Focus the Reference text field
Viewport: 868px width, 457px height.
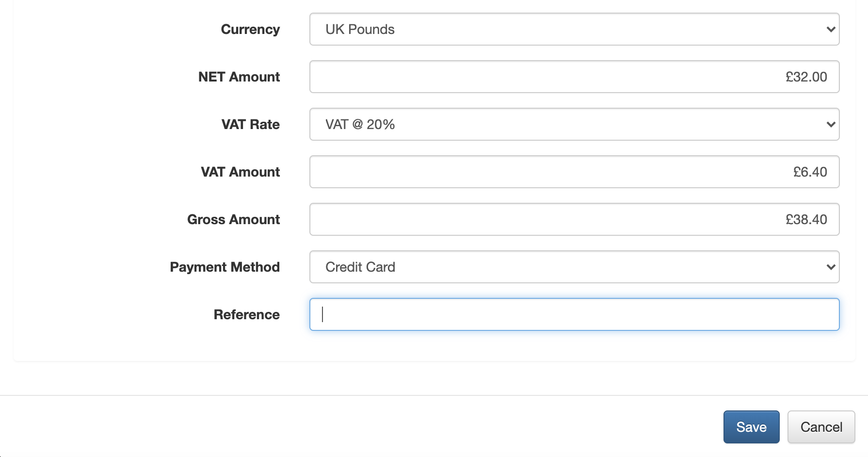tap(574, 314)
